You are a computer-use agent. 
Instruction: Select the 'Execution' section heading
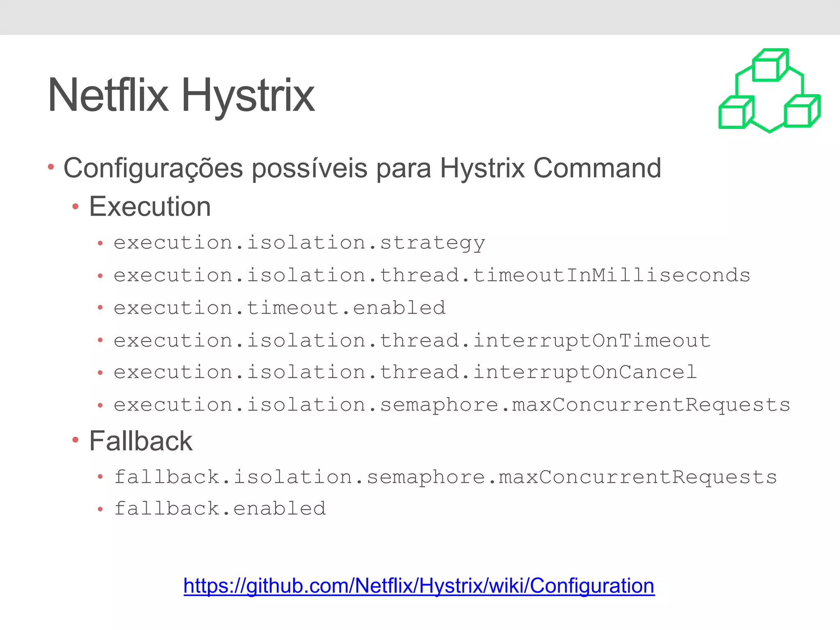point(150,206)
